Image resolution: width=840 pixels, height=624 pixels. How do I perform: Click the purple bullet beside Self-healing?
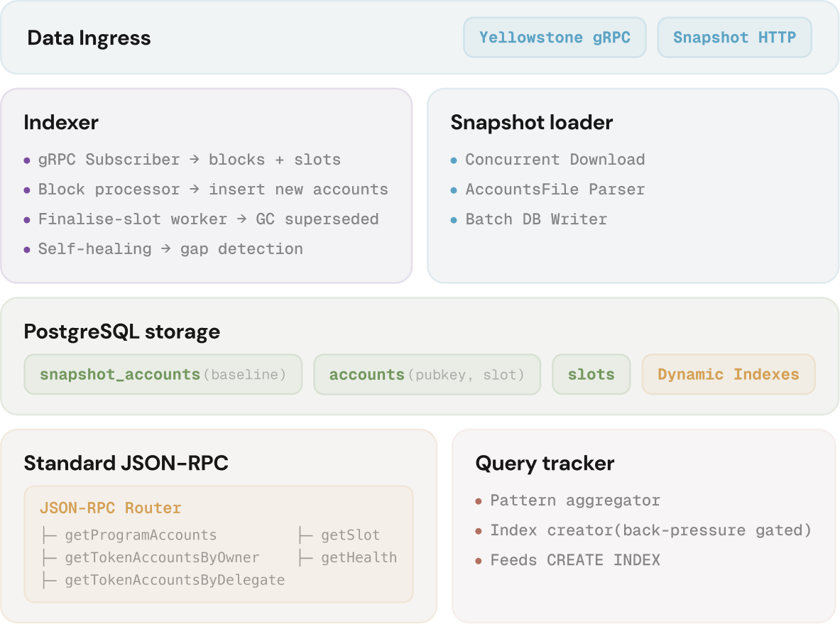click(x=27, y=250)
